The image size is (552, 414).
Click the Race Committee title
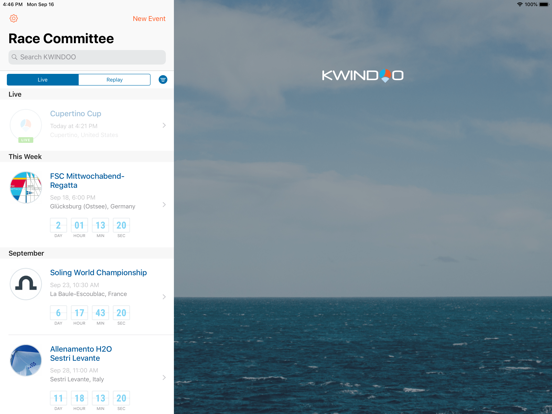pos(61,38)
